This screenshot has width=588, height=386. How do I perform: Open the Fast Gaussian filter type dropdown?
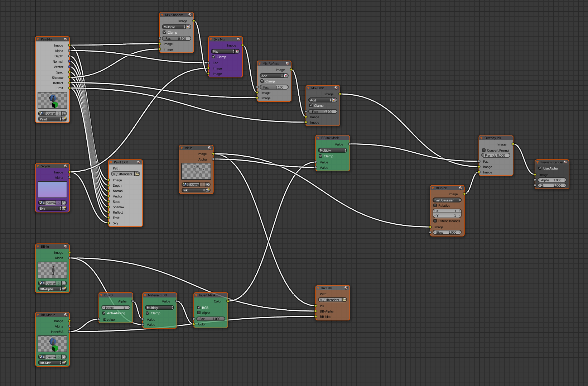point(447,200)
